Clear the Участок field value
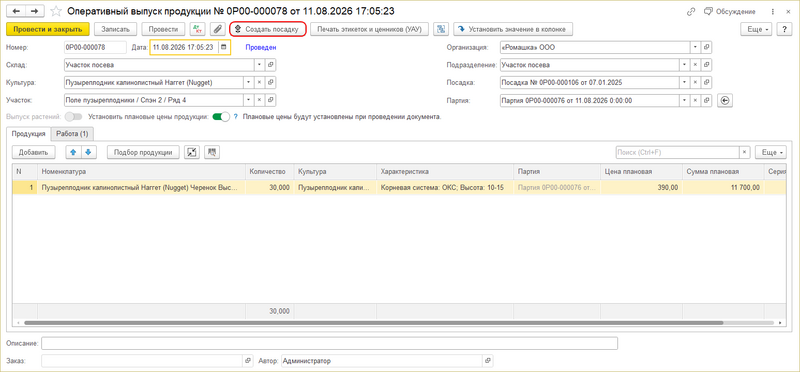 click(259, 100)
